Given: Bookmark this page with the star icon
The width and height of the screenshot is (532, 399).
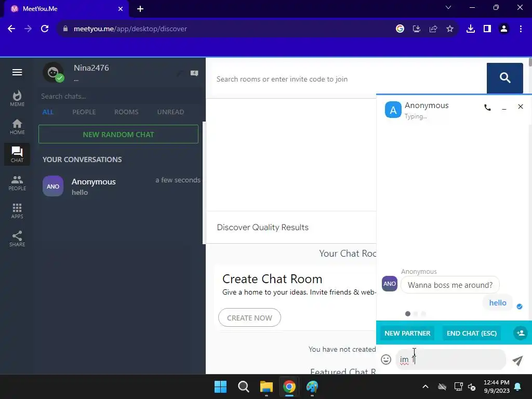Looking at the screenshot, I should 449,29.
